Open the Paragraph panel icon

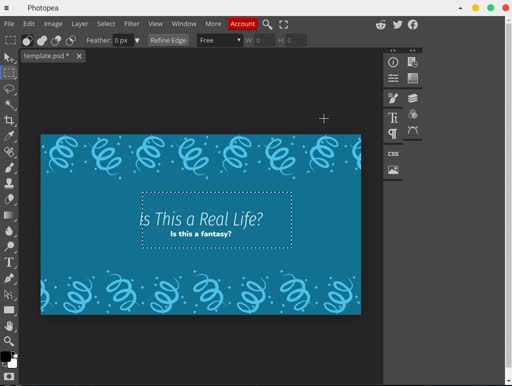click(x=393, y=134)
